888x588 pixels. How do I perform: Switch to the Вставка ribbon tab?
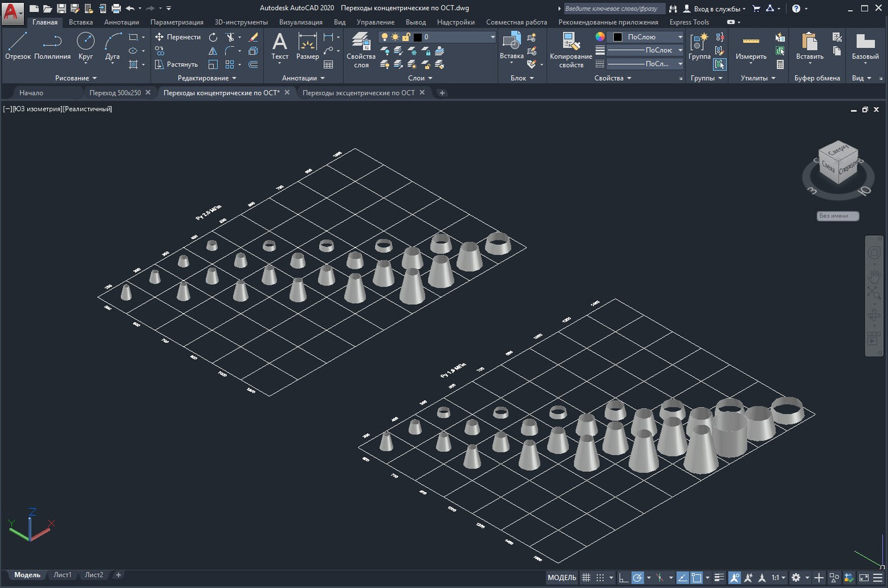81,22
